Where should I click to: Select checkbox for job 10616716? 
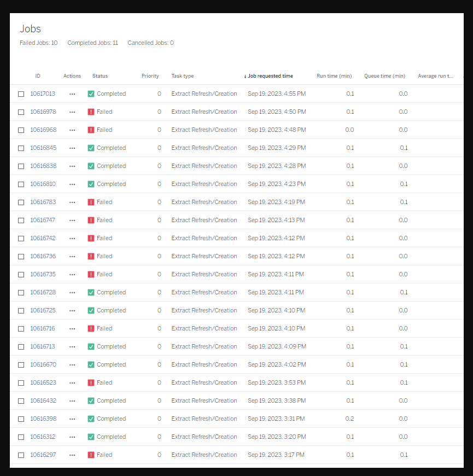pyautogui.click(x=21, y=329)
